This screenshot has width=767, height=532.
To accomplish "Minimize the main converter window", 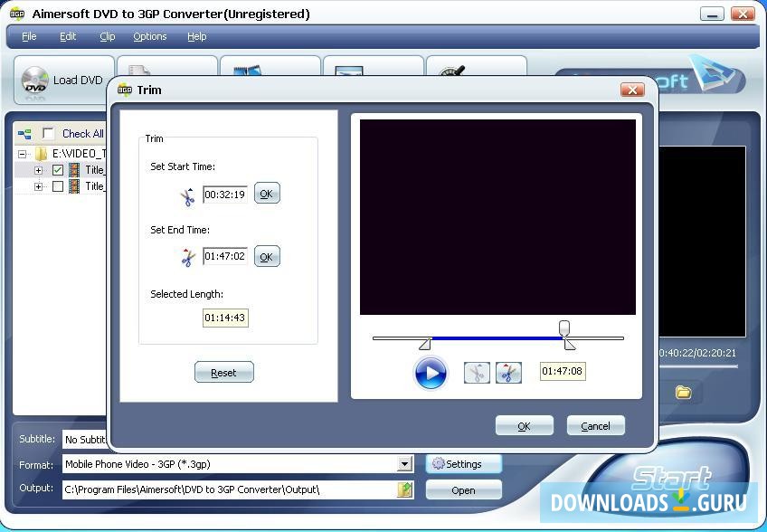I will pos(712,14).
